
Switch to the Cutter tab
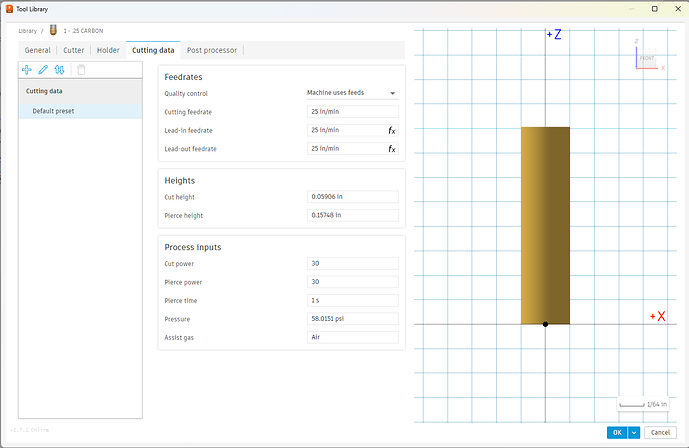[x=73, y=50]
